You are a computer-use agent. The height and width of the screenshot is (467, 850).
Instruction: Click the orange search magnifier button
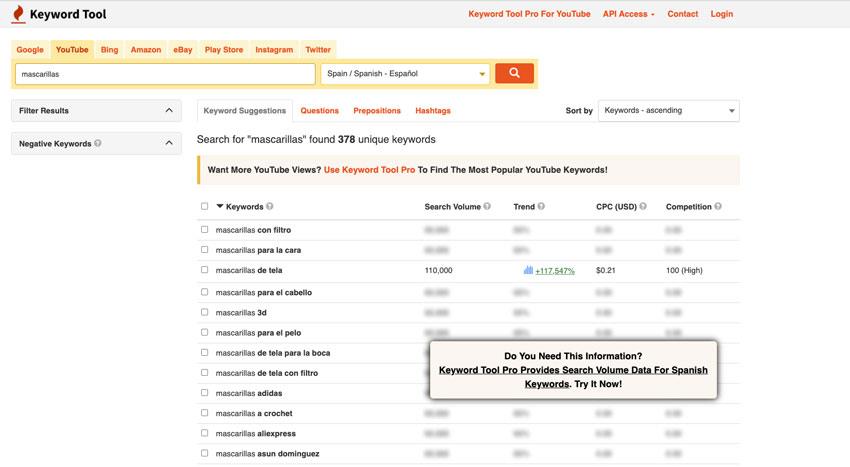(514, 73)
